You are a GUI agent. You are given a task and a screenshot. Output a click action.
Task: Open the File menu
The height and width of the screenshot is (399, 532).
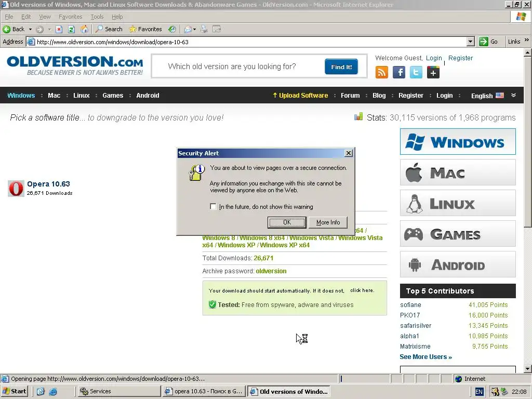tap(9, 17)
